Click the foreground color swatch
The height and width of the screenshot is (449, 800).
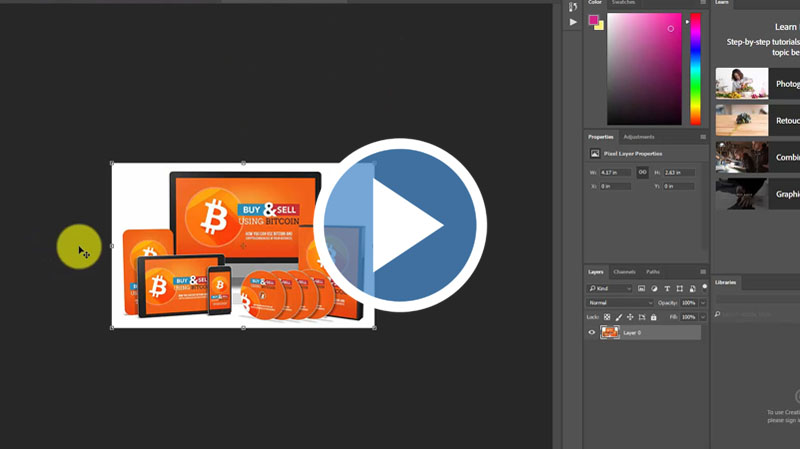pyautogui.click(x=593, y=19)
